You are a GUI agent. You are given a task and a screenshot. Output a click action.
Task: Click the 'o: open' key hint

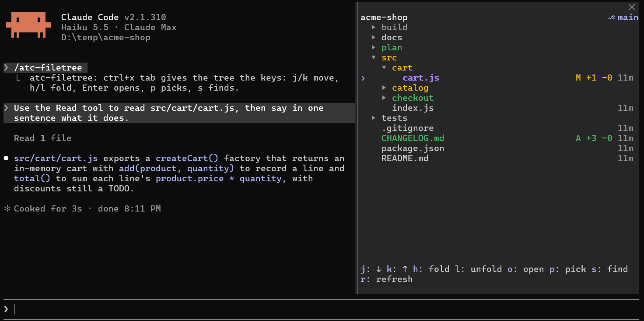(x=526, y=269)
